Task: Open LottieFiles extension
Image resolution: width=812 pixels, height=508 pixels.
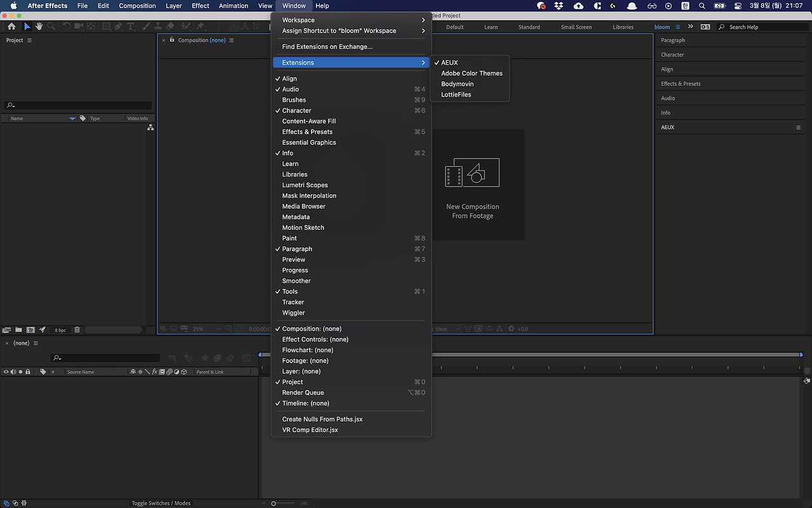Action: click(469, 95)
